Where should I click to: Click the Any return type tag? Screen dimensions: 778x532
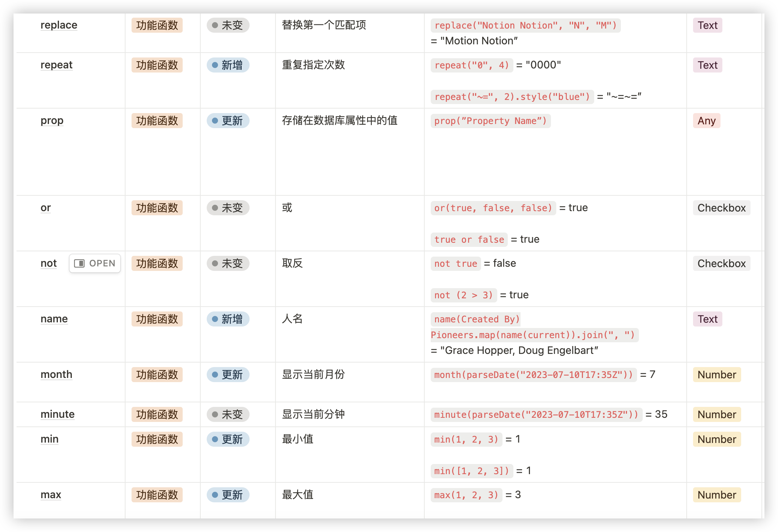[706, 121]
